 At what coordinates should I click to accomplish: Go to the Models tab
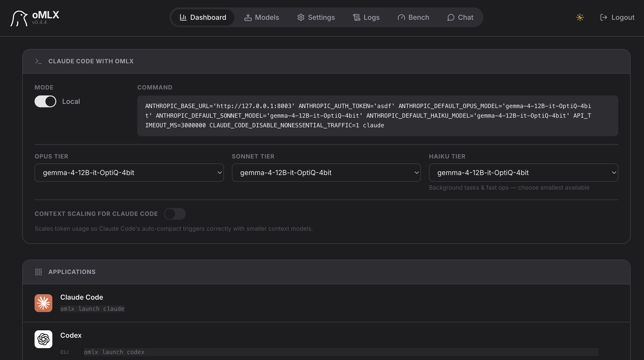pyautogui.click(x=262, y=17)
